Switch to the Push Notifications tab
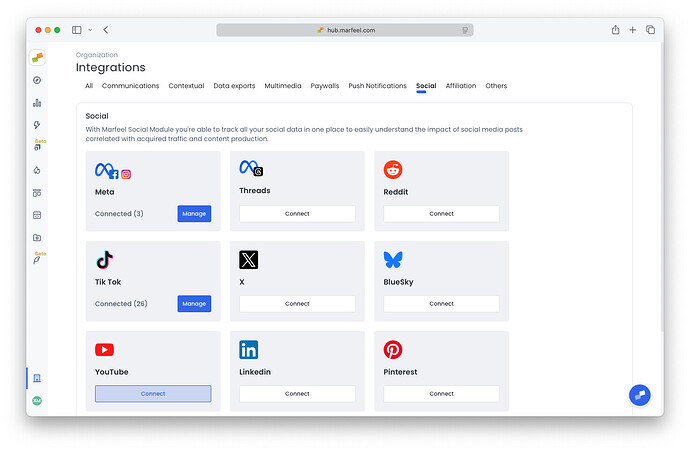 378,86
